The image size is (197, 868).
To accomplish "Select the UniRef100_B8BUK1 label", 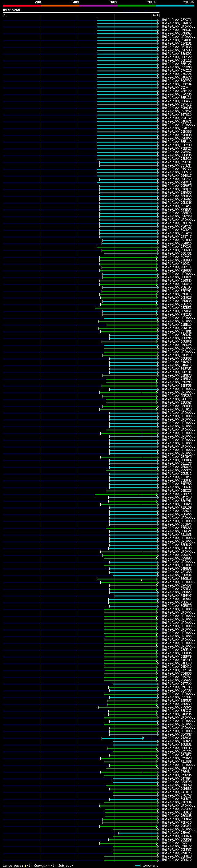I will (x=176, y=277).
